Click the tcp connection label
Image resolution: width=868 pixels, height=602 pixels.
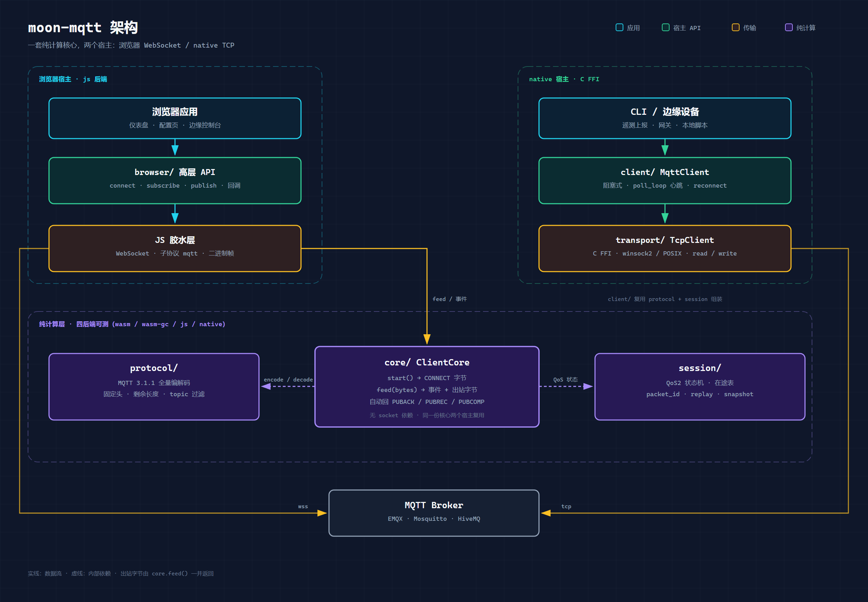tap(566, 506)
